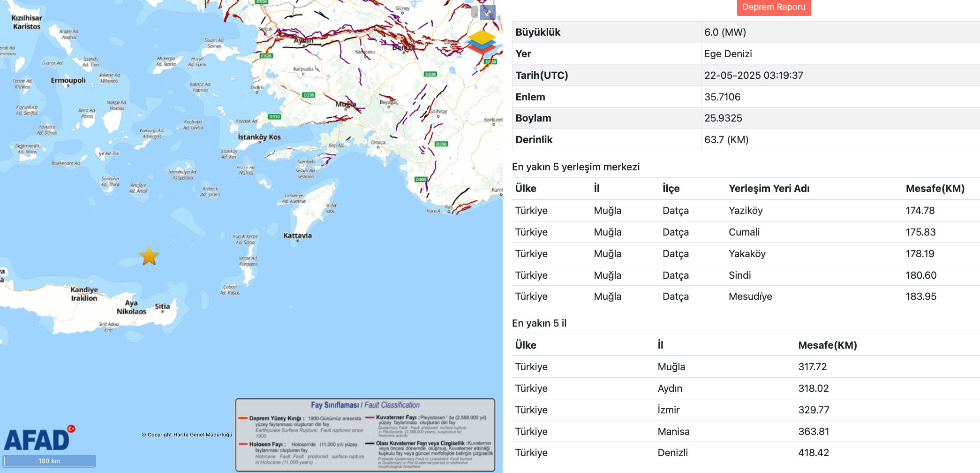Screen dimensions: 980x473
Task: Click the fullscreen expand map icon
Action: (488, 12)
